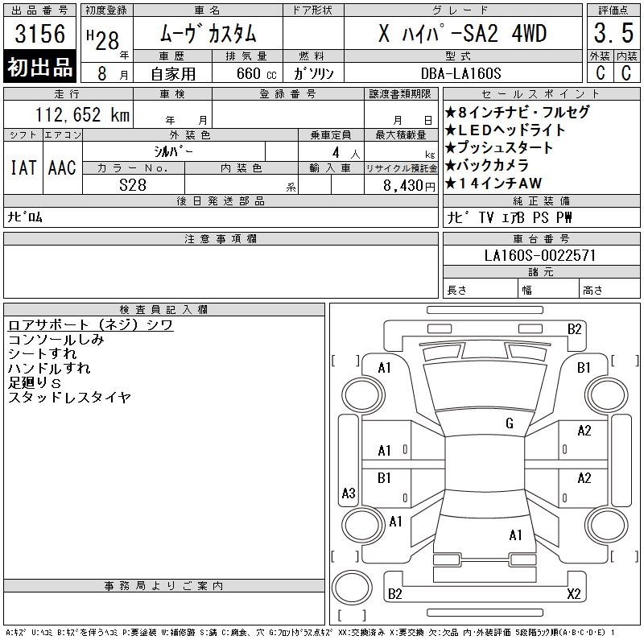Screen dimensions: 644x644
Task: Select the shift value IAT
Action: 23,167
